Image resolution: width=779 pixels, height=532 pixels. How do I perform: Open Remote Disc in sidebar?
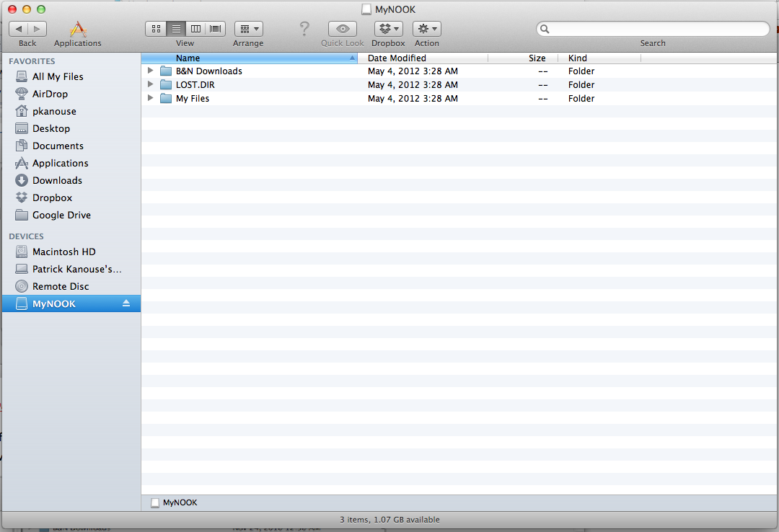[61, 286]
